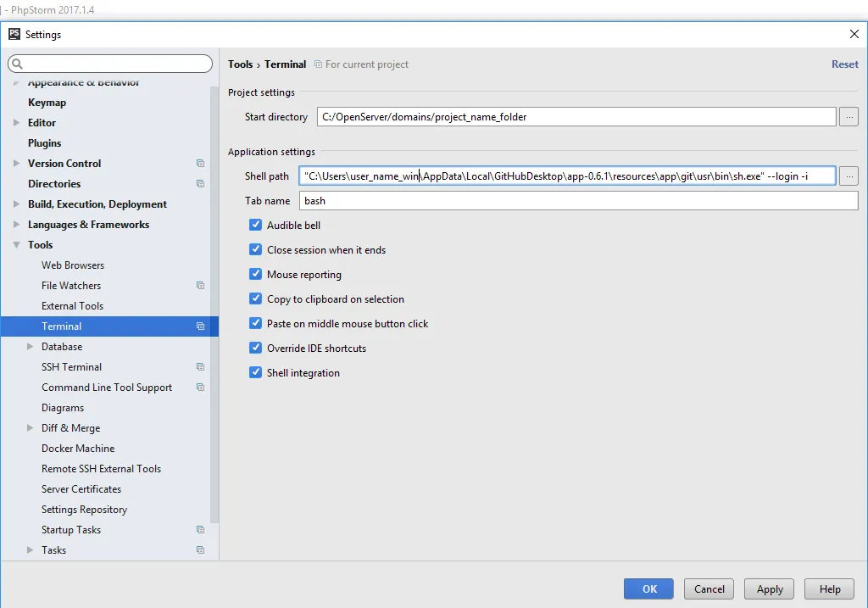Select Command Line Tool Support

pos(105,388)
